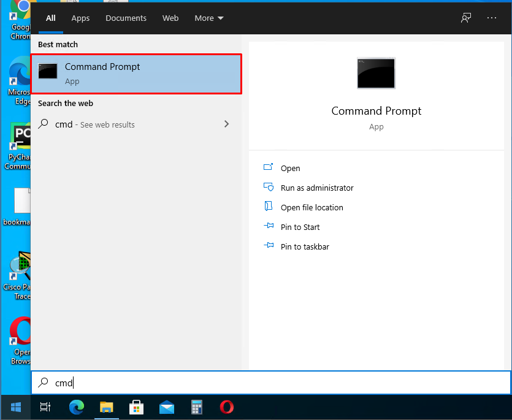Select the bookmarks file on the desktop
This screenshot has height=420, width=512.
[18, 207]
